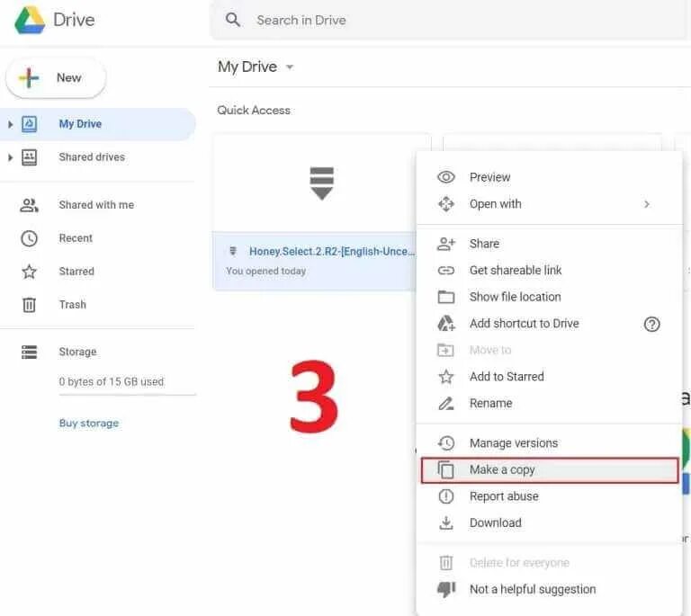Select the Shared drives label

92,157
